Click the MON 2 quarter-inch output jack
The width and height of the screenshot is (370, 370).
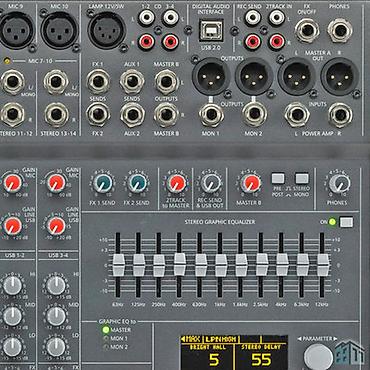click(254, 115)
